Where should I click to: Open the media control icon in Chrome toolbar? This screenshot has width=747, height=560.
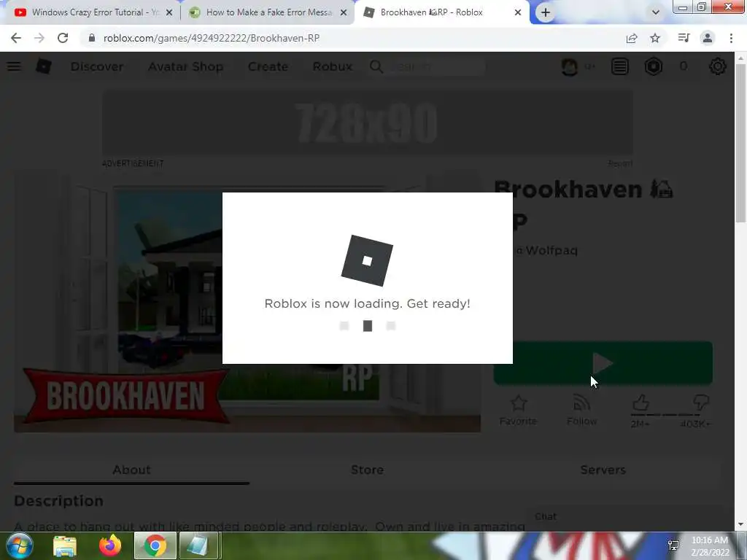pyautogui.click(x=684, y=38)
